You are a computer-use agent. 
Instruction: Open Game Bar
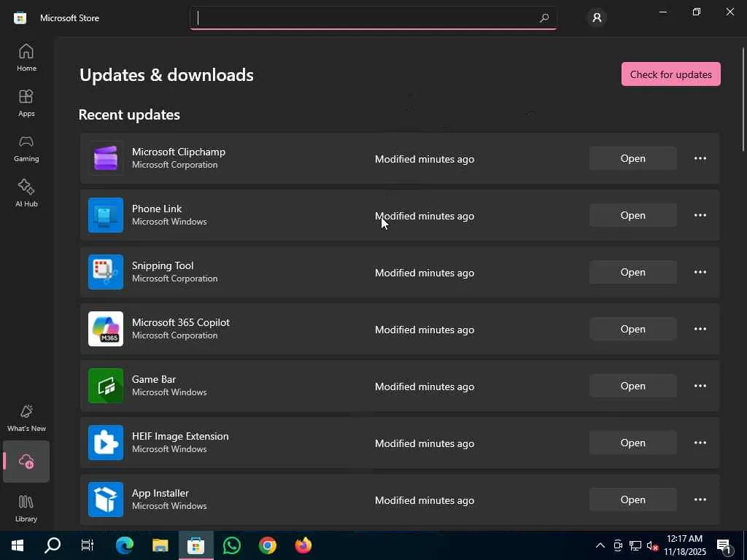click(632, 386)
